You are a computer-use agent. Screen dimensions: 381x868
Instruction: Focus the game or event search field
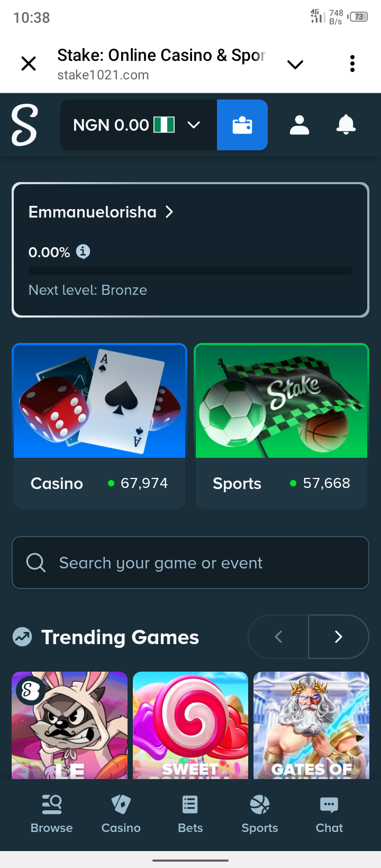coord(190,563)
